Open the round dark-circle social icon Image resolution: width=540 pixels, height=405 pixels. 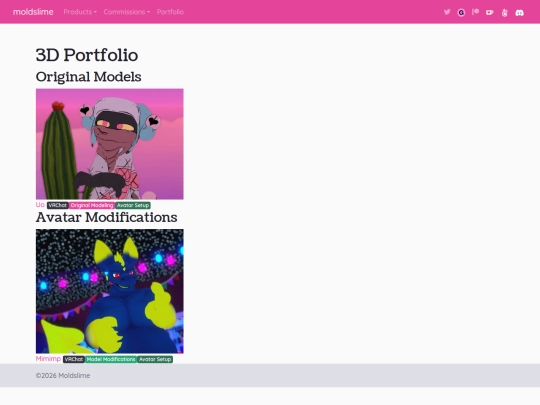coord(461,12)
